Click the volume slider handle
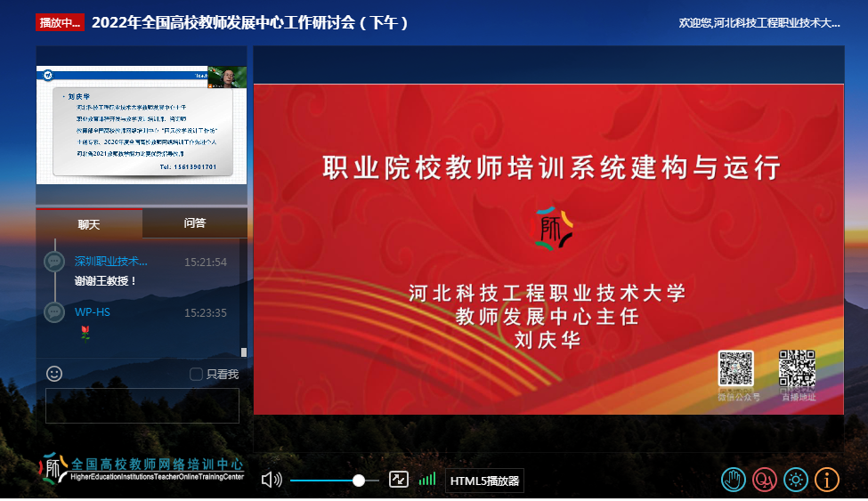 click(x=359, y=481)
